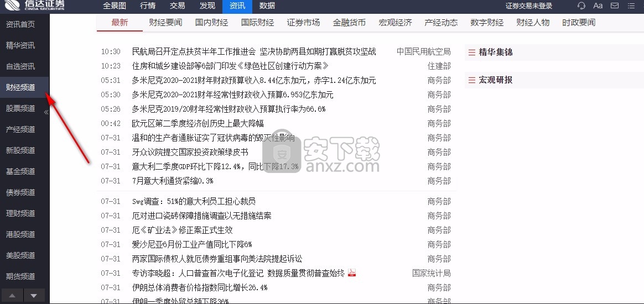Open 精华资讯 in sidebar

(20, 45)
